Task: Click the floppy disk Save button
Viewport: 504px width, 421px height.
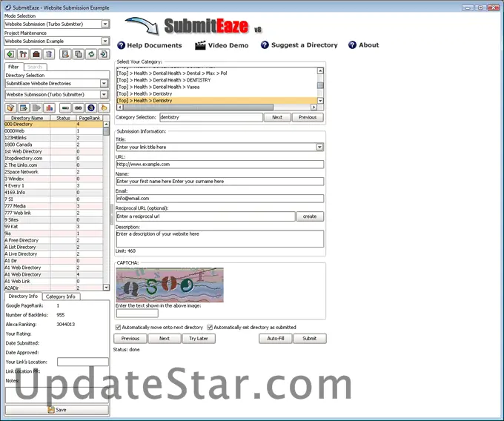Action: [57, 410]
